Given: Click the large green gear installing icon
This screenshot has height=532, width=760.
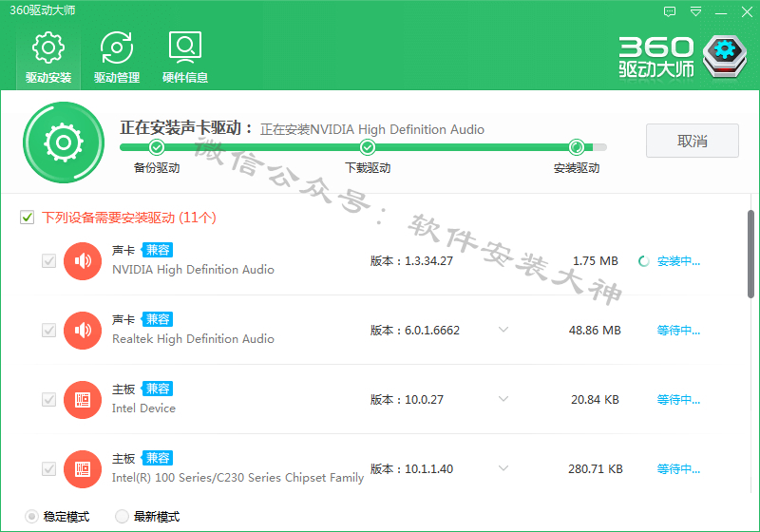Looking at the screenshot, I should (x=64, y=142).
